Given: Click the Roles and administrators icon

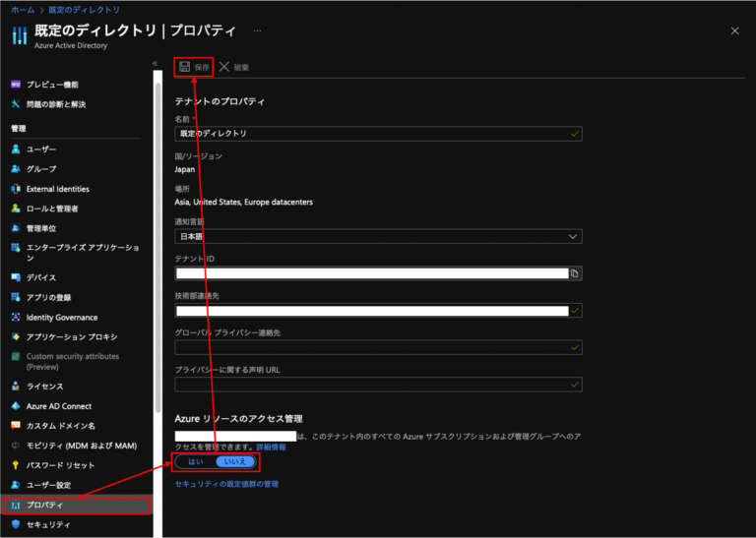Looking at the screenshot, I should [16, 209].
